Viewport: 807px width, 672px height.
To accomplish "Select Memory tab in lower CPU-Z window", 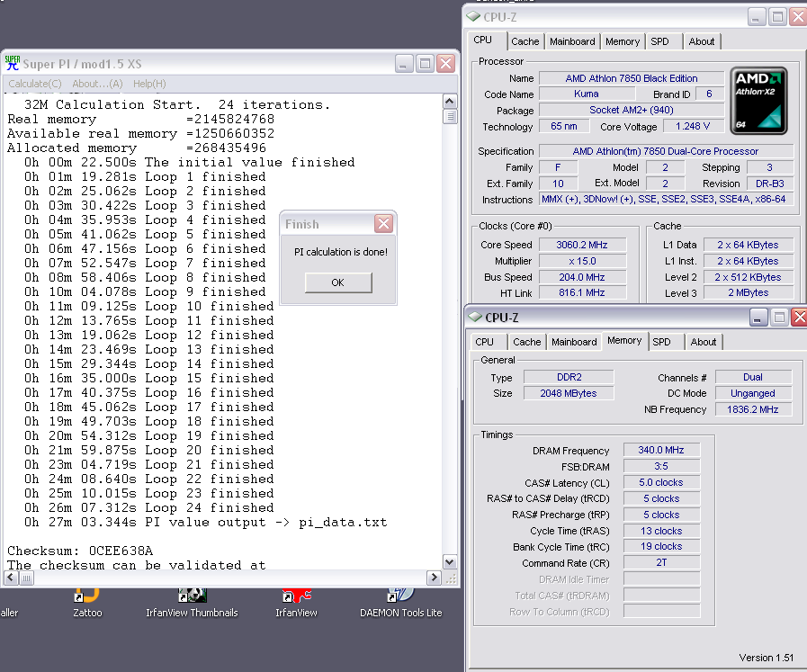I will click(624, 341).
